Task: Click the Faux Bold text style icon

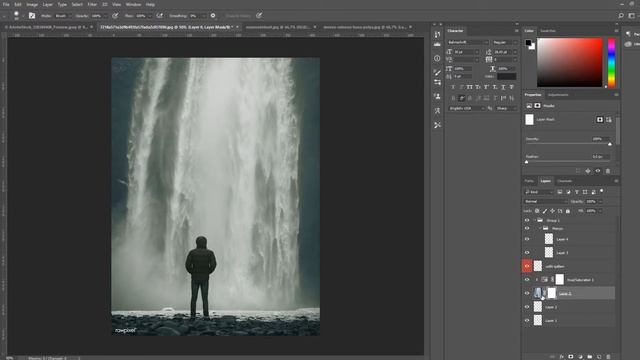Action: (x=453, y=87)
